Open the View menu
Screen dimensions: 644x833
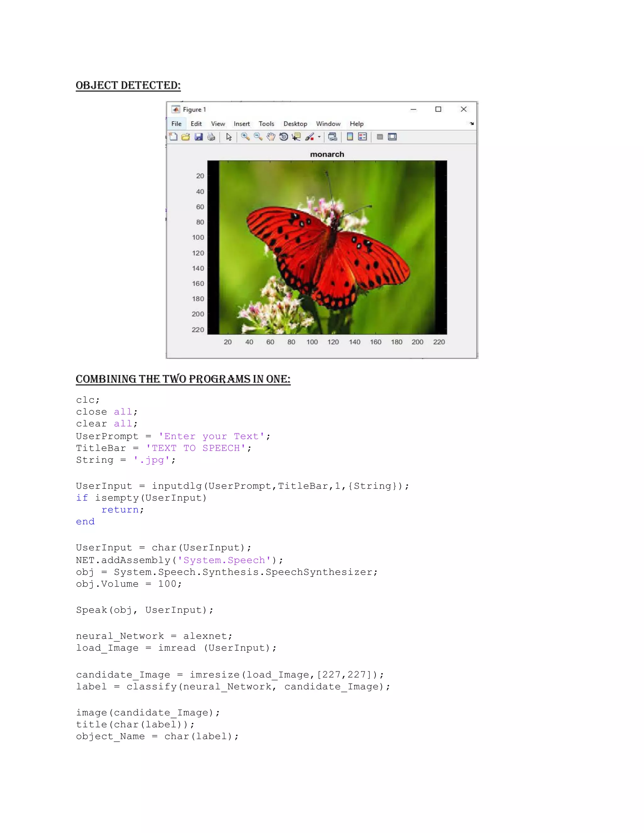coord(218,124)
